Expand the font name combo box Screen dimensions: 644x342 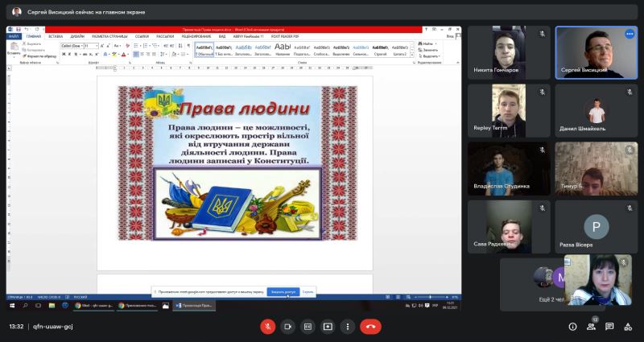click(81, 46)
